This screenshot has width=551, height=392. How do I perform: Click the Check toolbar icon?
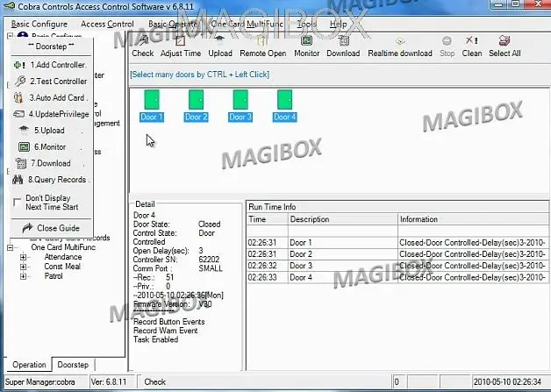(143, 41)
